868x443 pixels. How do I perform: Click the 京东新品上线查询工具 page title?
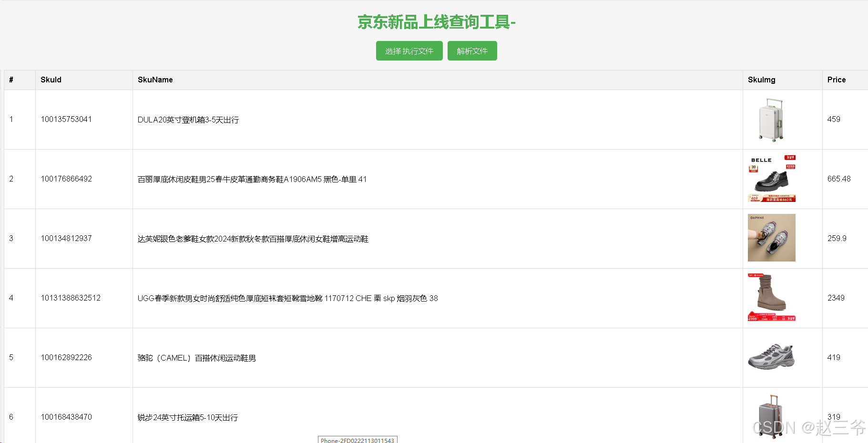point(436,22)
